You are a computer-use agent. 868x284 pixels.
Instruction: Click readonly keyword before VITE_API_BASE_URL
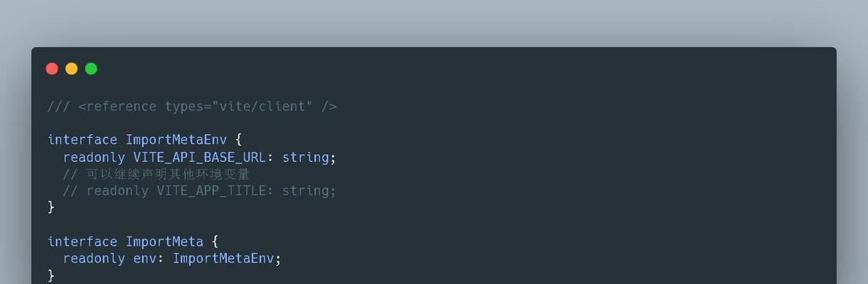tap(94, 157)
